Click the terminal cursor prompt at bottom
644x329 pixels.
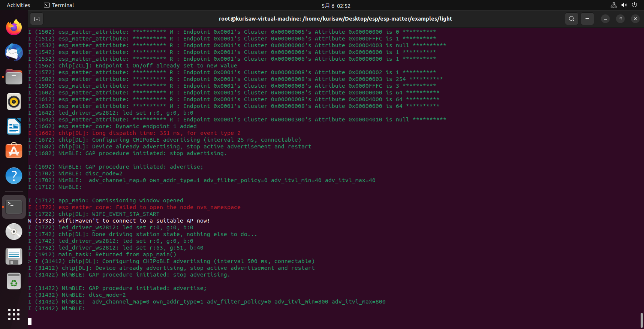(x=30, y=322)
